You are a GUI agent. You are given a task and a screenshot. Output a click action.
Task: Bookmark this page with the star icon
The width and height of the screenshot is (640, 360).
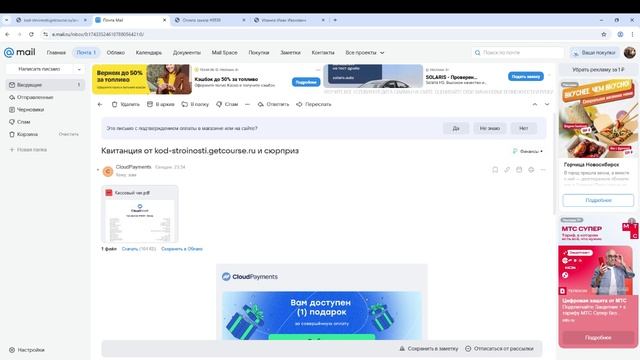tap(604, 34)
